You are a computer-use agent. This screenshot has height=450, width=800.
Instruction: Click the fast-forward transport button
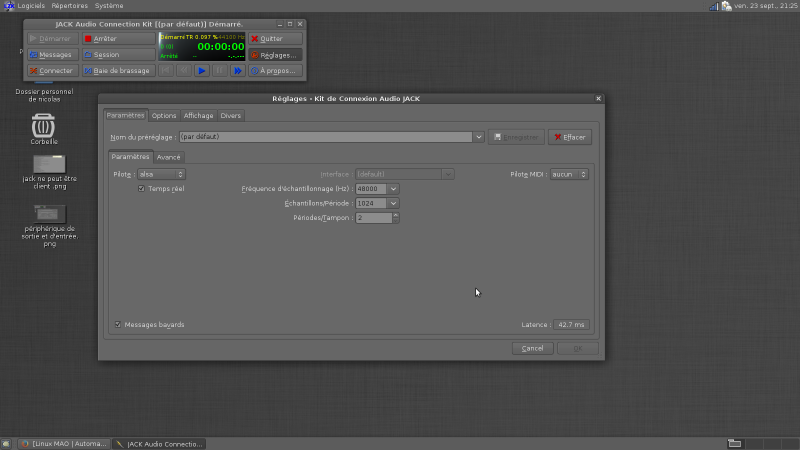click(x=238, y=71)
